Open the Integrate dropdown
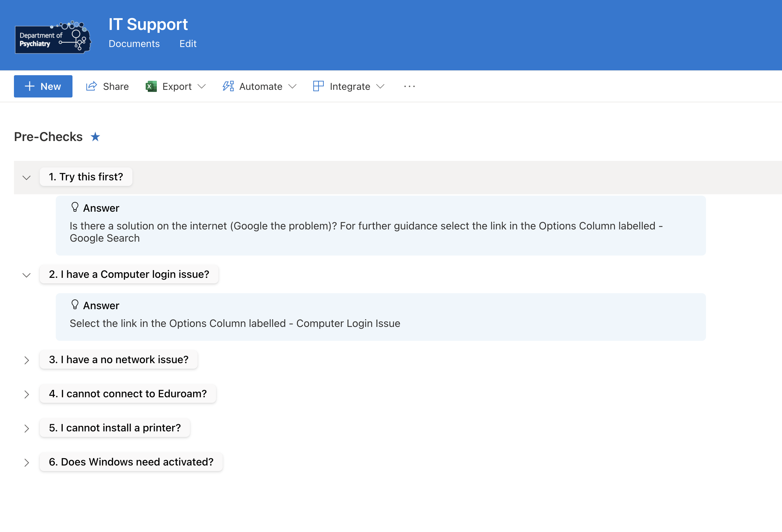This screenshot has height=532, width=782. [x=381, y=86]
